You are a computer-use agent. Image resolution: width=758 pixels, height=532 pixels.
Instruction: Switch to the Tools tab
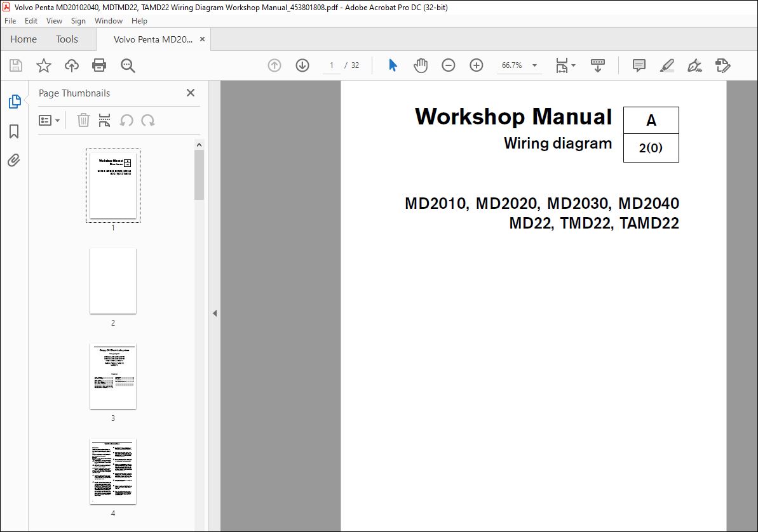coord(67,39)
